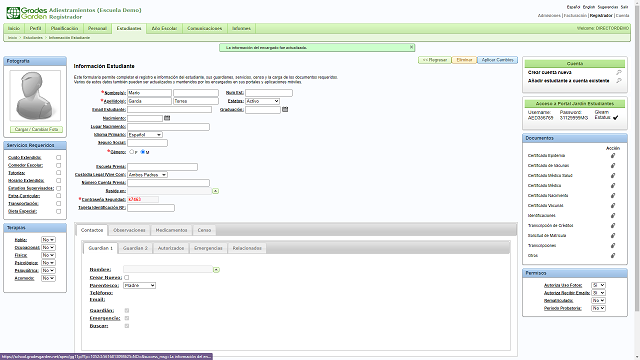Open the Periodo Probatoria dropdown
Screen dimensions: 640x360
(598, 308)
